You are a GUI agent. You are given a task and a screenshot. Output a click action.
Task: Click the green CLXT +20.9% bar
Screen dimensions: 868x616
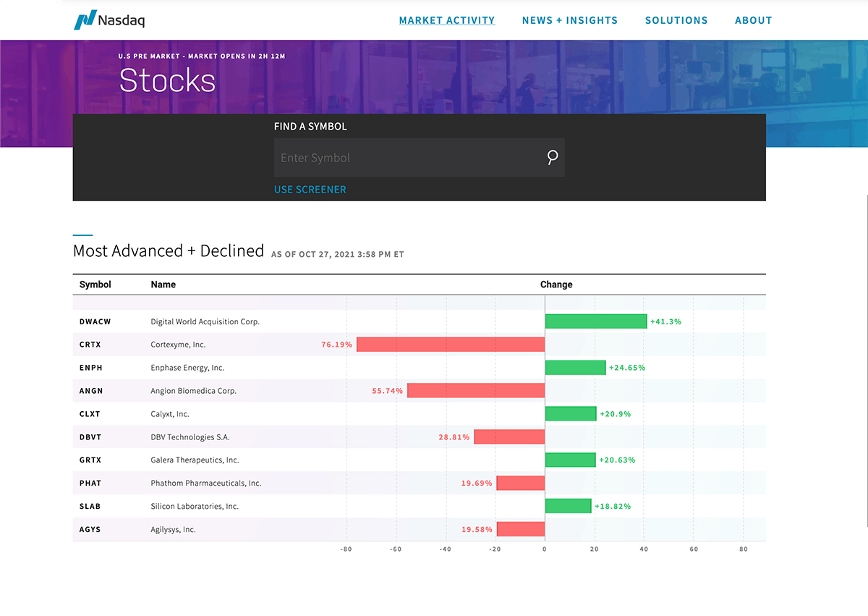tap(571, 414)
